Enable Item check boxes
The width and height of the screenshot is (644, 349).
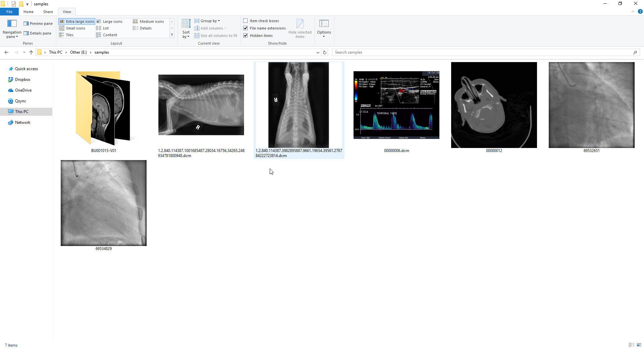pos(246,20)
